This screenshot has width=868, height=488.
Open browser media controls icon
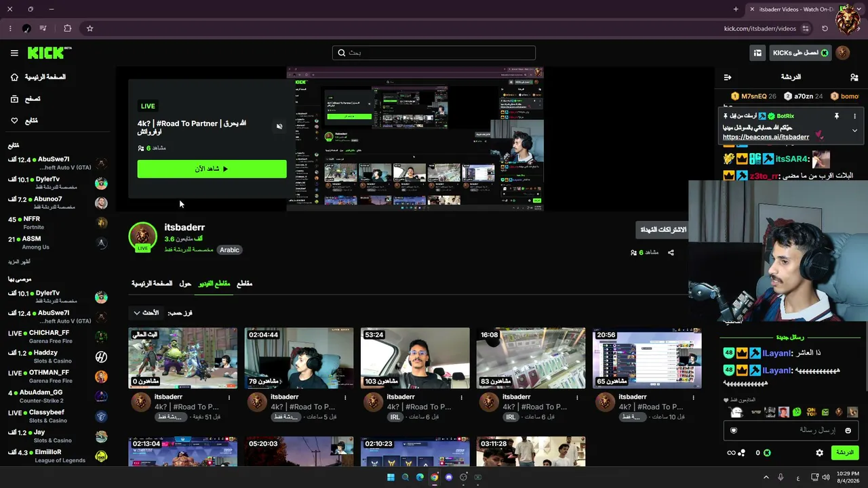click(x=43, y=28)
